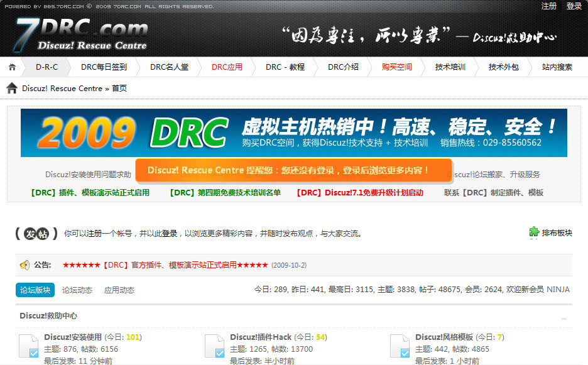Image resolution: width=588 pixels, height=365 pixels.
Task: Open the Discuz!安装使用 forum title
Action: coord(73,337)
